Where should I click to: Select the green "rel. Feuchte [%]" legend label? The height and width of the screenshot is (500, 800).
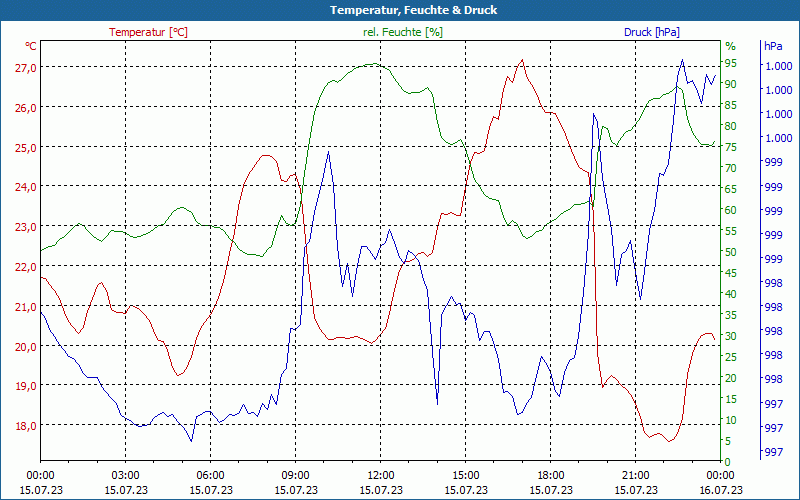click(x=403, y=32)
